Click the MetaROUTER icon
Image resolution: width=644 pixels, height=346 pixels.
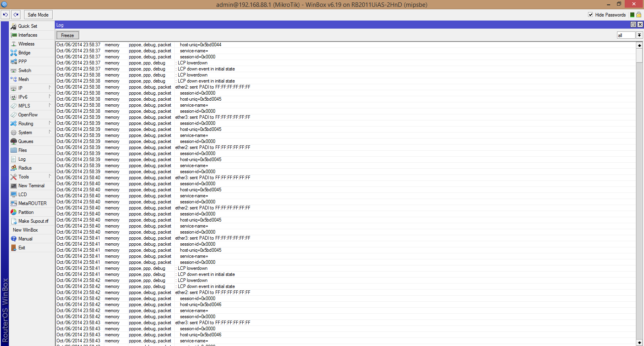click(x=14, y=203)
